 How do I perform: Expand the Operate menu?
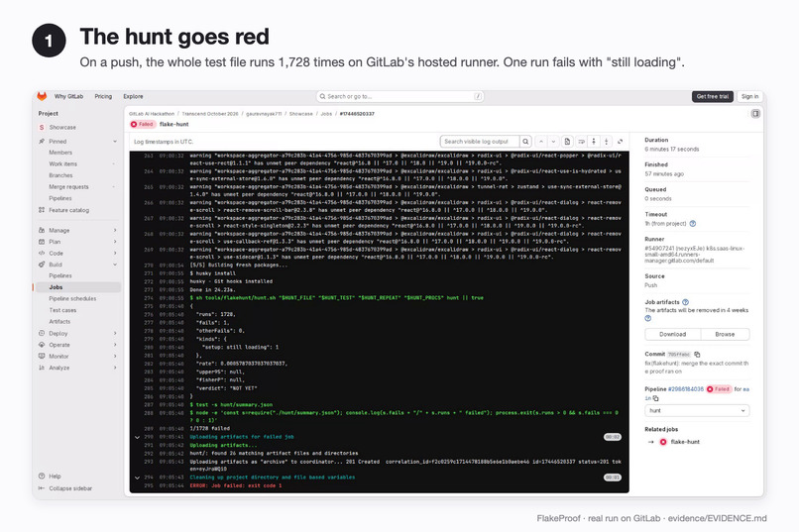(115, 345)
